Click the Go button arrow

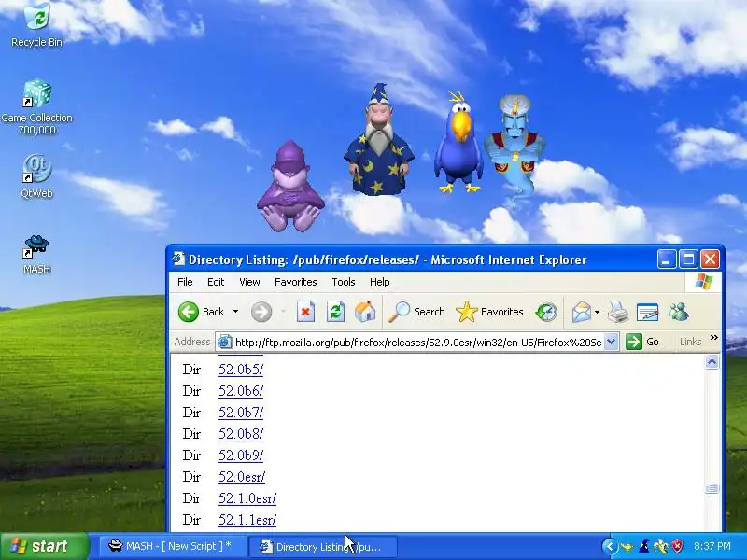point(634,342)
